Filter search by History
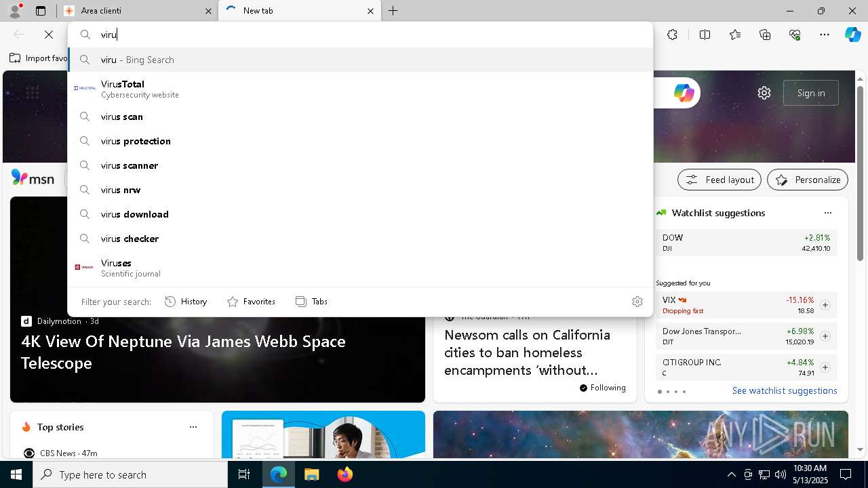The image size is (868, 488). (186, 302)
